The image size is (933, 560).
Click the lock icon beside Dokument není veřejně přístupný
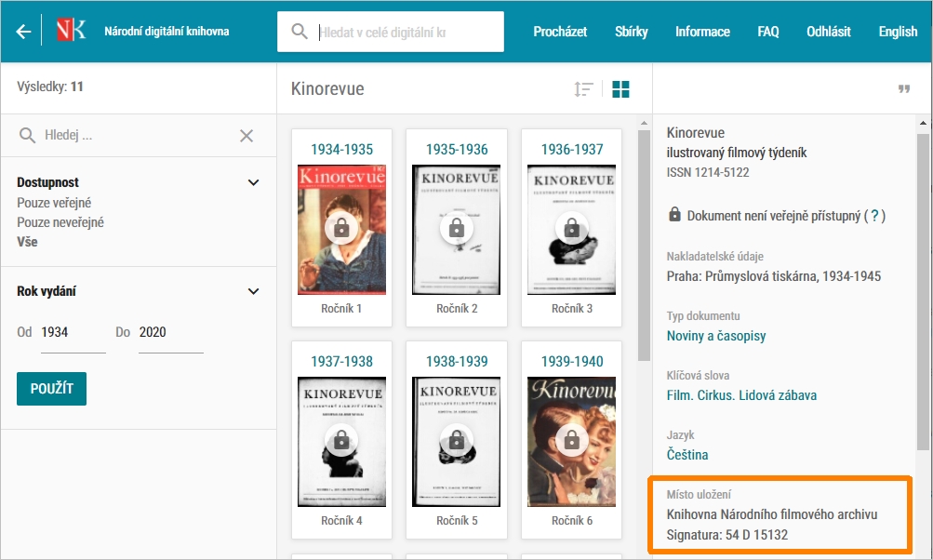point(674,214)
